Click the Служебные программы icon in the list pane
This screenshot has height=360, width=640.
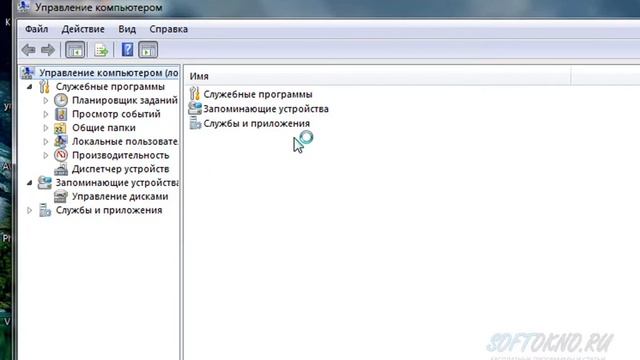[x=195, y=94]
